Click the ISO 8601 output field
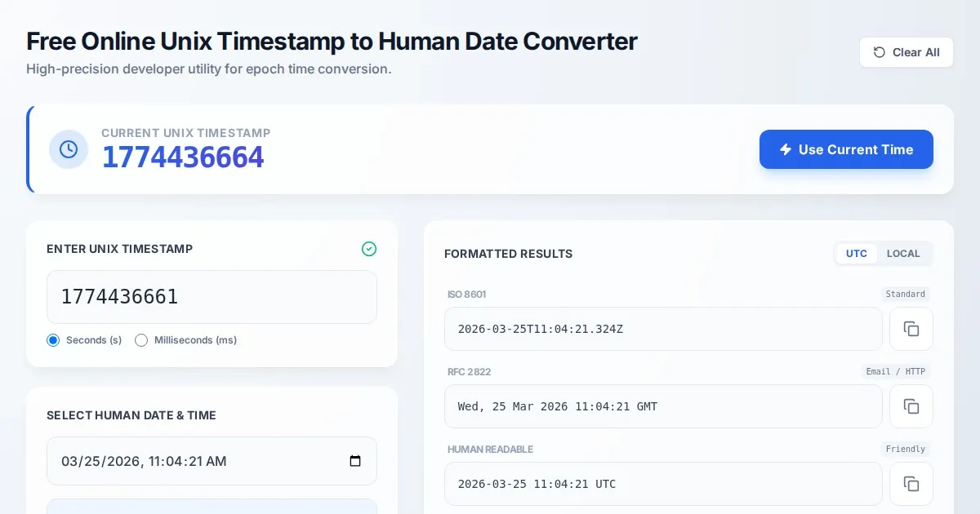 [x=663, y=329]
